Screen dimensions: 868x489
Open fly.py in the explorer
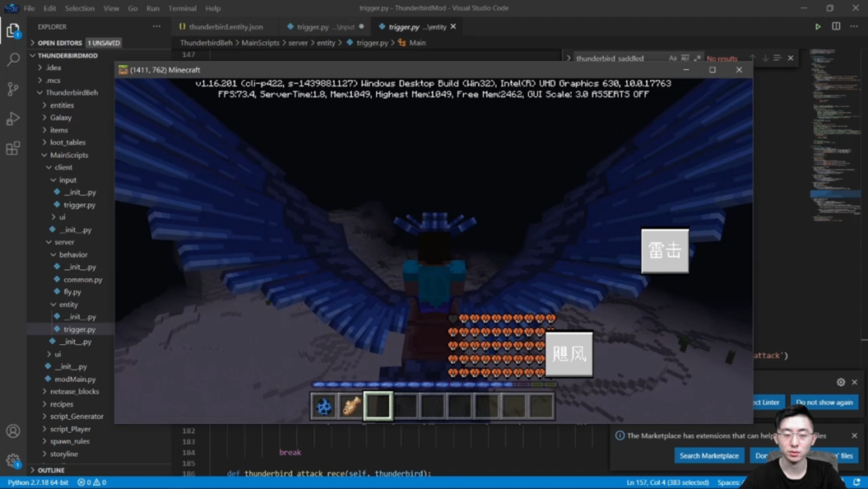coord(72,292)
